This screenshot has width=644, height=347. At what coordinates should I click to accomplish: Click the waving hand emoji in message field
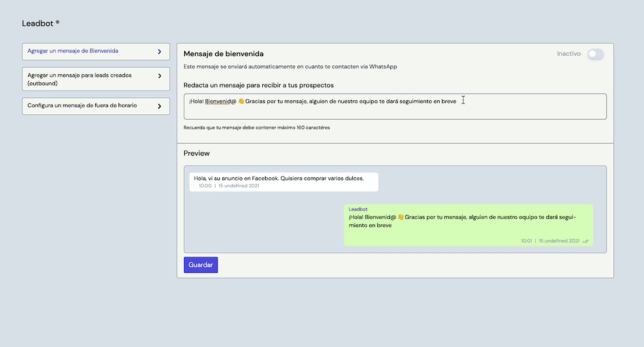pyautogui.click(x=241, y=101)
